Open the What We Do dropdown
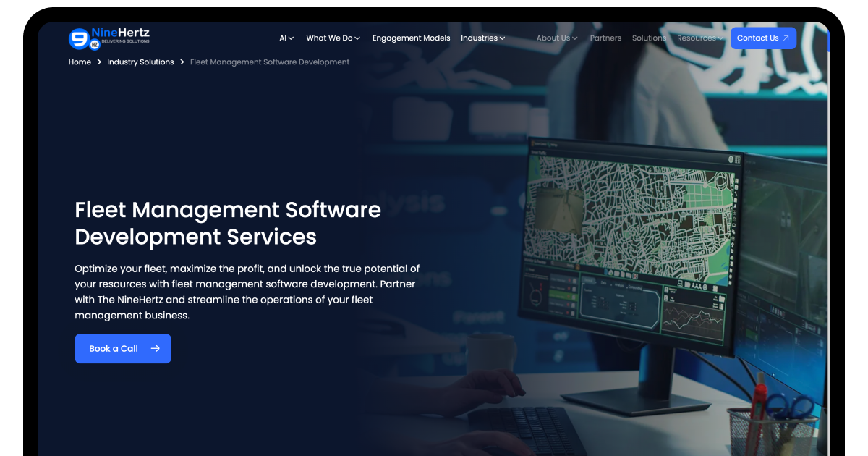The image size is (868, 456). pyautogui.click(x=333, y=38)
